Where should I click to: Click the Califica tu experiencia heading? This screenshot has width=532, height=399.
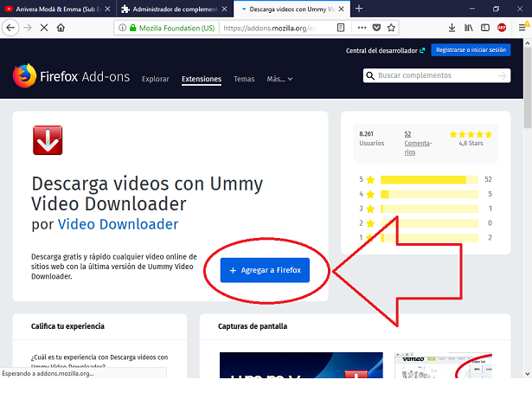pos(67,326)
